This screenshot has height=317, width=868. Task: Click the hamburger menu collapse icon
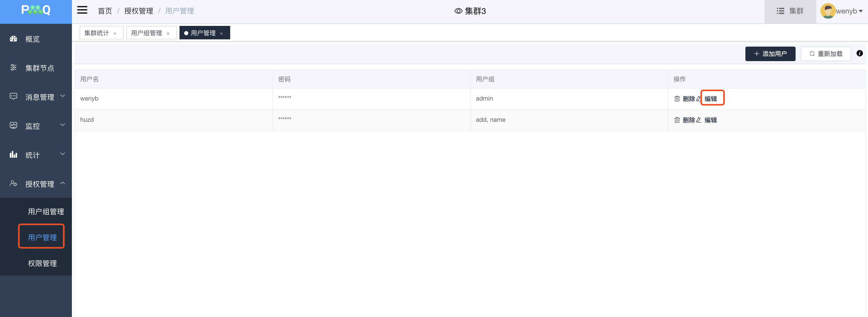82,10
